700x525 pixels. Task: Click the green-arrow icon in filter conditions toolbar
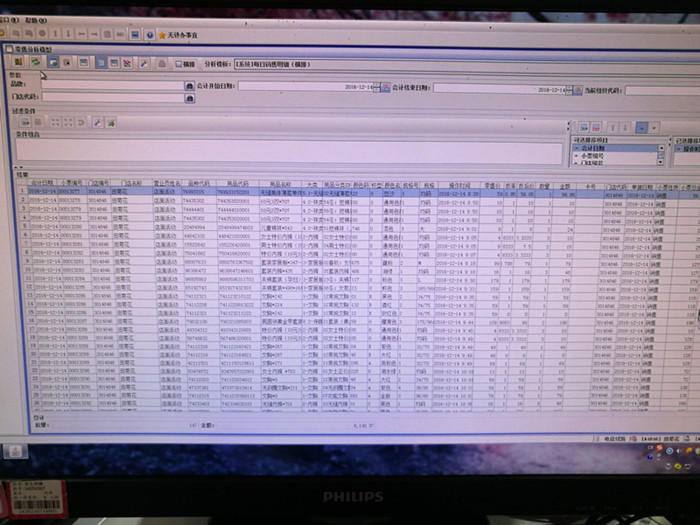[x=111, y=122]
